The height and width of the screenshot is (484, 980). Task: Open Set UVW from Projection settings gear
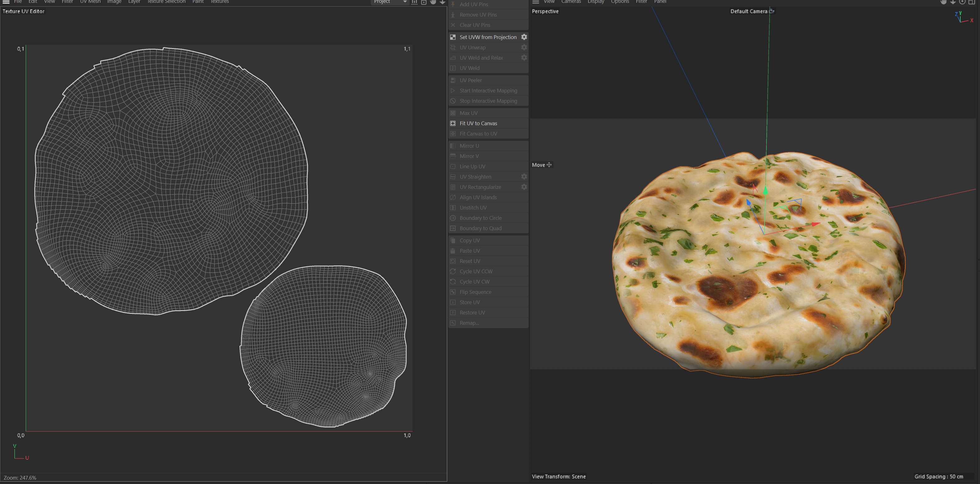[x=524, y=37]
